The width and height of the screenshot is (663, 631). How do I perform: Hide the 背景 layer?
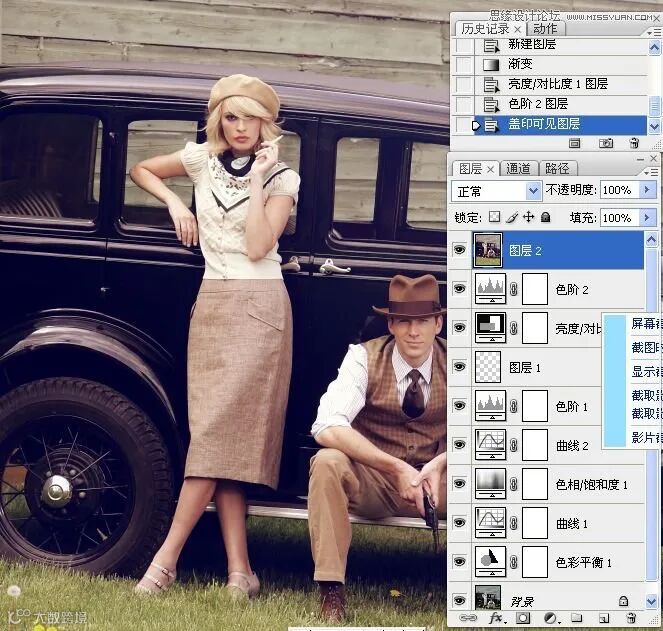tap(460, 600)
